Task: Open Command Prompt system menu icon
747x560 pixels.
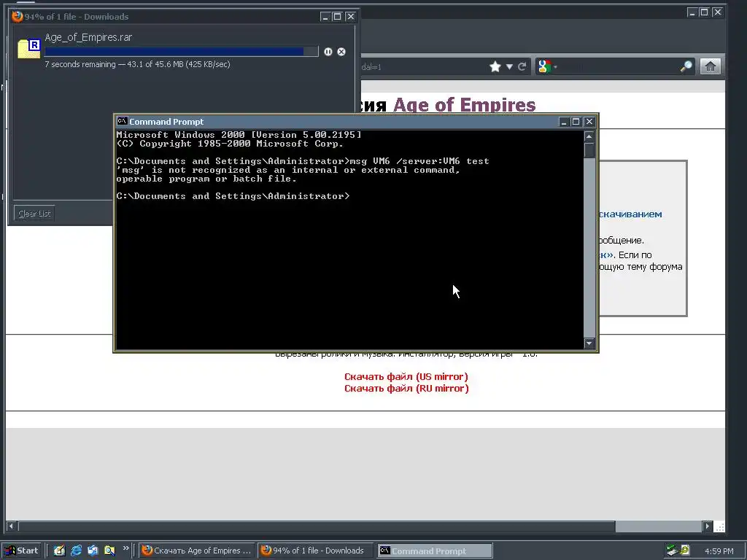Action: (122, 122)
